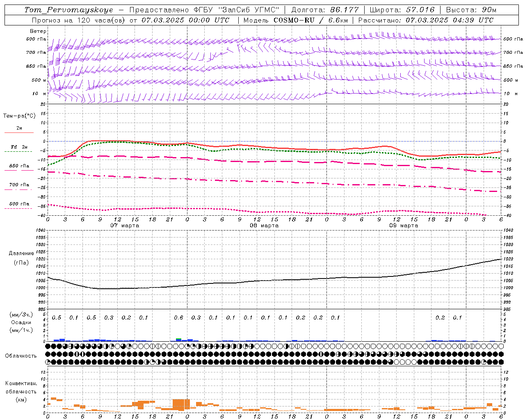Click the 500 гПа temperature legend entry
The image size is (525, 420).
pyautogui.click(x=19, y=205)
